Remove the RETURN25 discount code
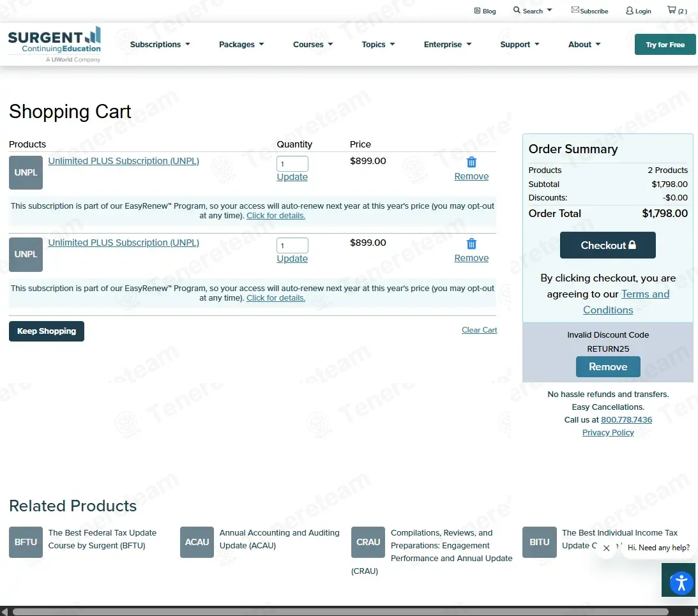 [608, 367]
